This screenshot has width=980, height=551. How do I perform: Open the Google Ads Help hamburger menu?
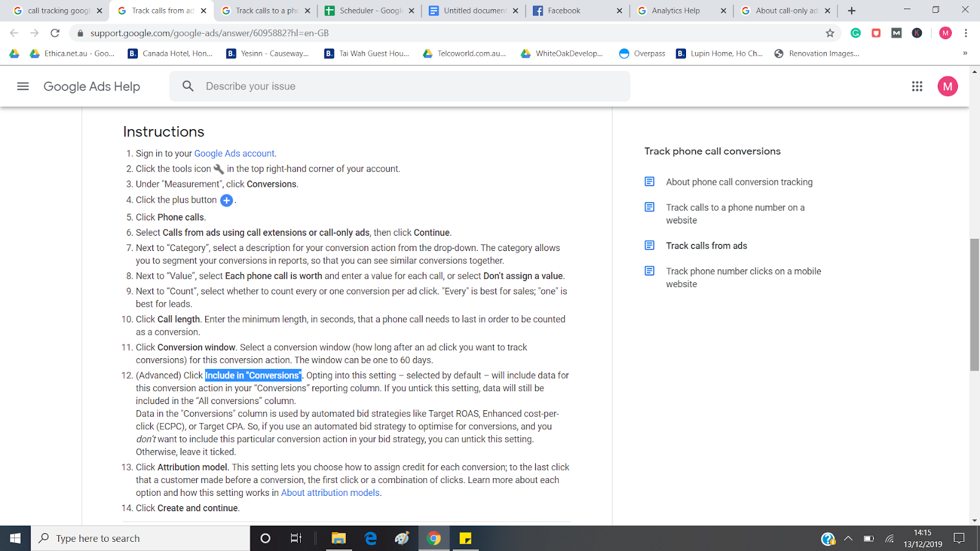click(23, 86)
